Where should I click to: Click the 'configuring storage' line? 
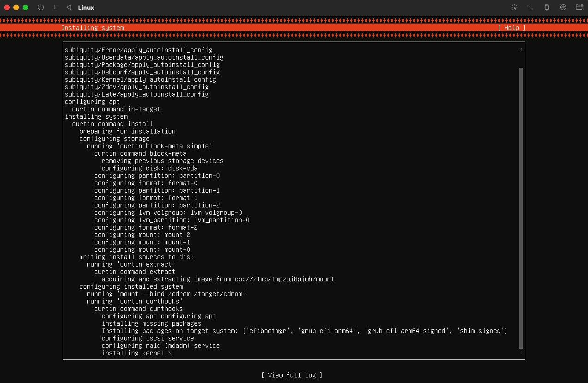click(115, 139)
